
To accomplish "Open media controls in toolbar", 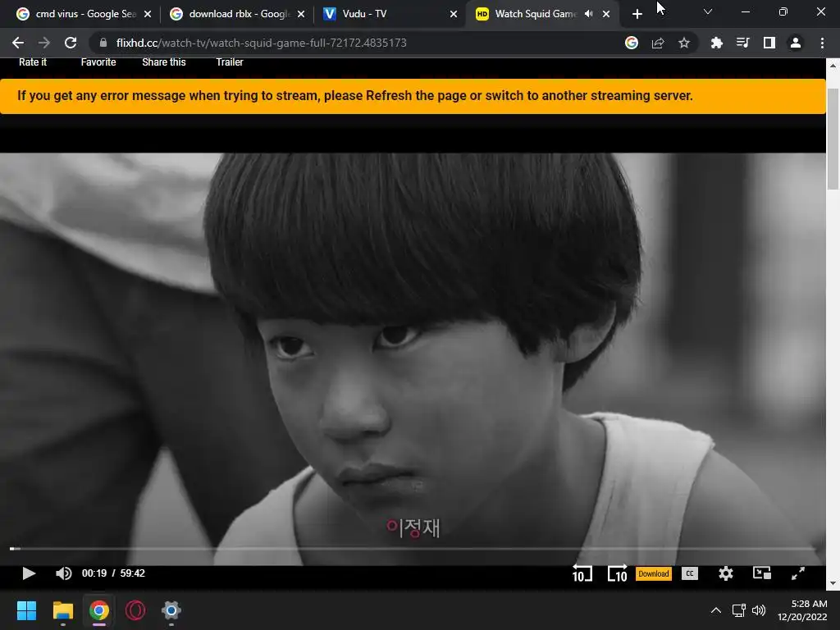I will [x=742, y=43].
